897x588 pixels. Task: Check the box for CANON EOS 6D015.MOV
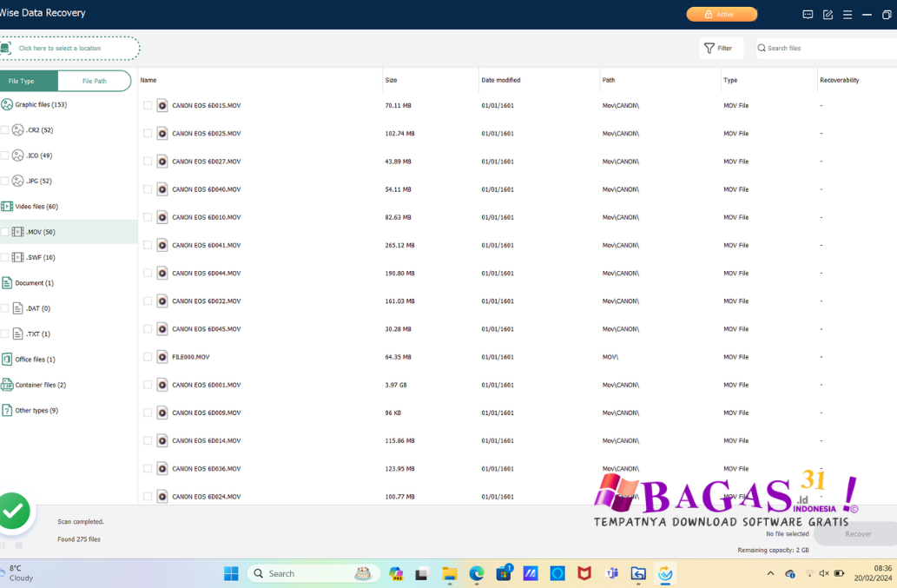point(148,105)
